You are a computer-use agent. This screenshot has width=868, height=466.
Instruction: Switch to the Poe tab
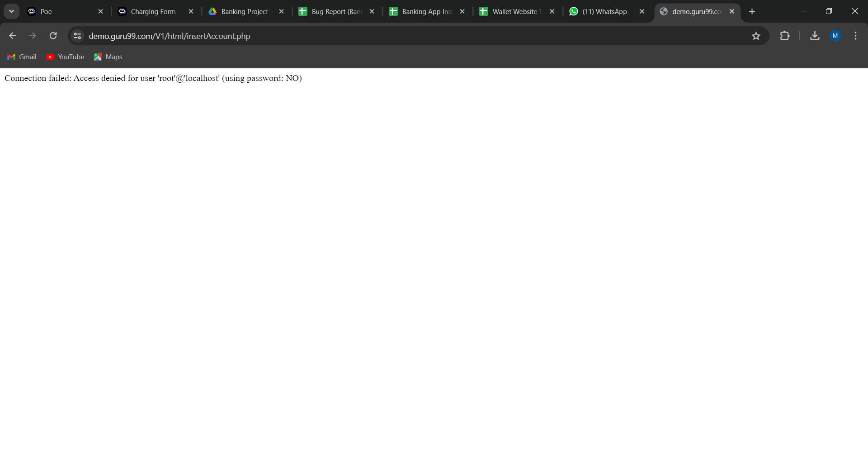click(59, 11)
